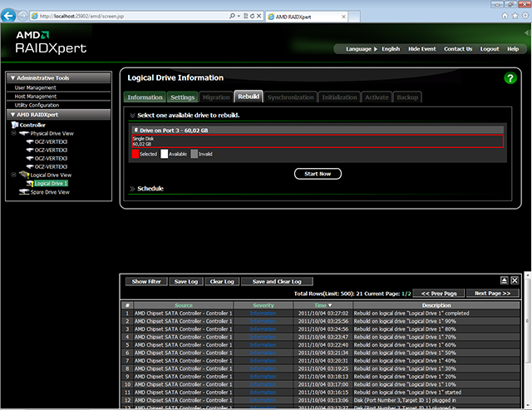Viewport: 532px width, 410px height.
Task: Sort the log by Severity column header
Action: coord(264,305)
